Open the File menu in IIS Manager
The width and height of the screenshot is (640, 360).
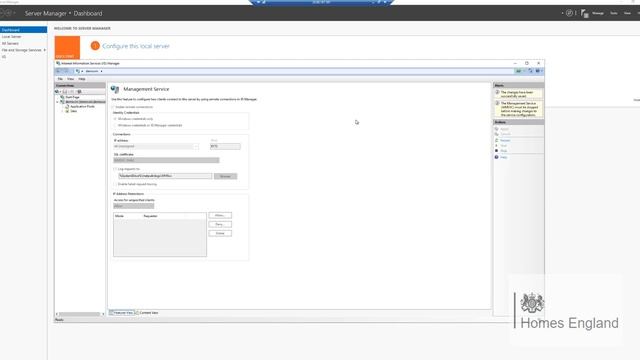(x=60, y=79)
